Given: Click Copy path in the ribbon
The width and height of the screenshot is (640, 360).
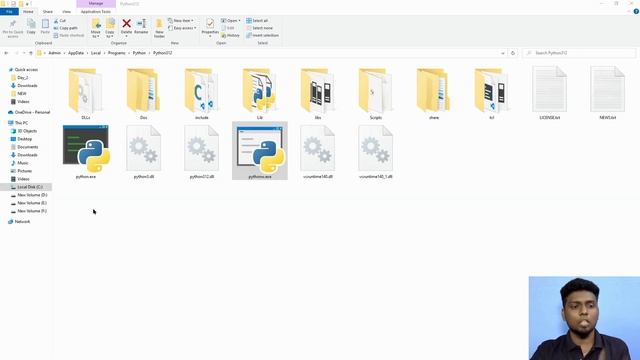Looking at the screenshot, I should coord(65,28).
